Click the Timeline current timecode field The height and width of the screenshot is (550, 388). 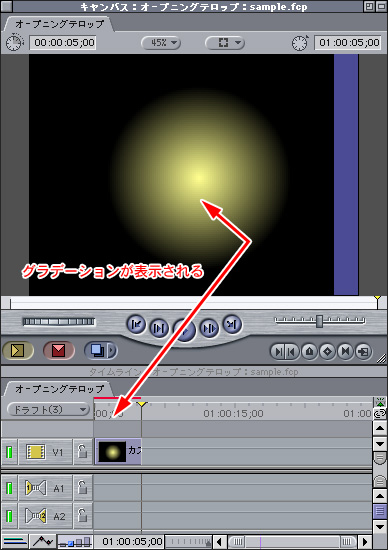(x=131, y=542)
